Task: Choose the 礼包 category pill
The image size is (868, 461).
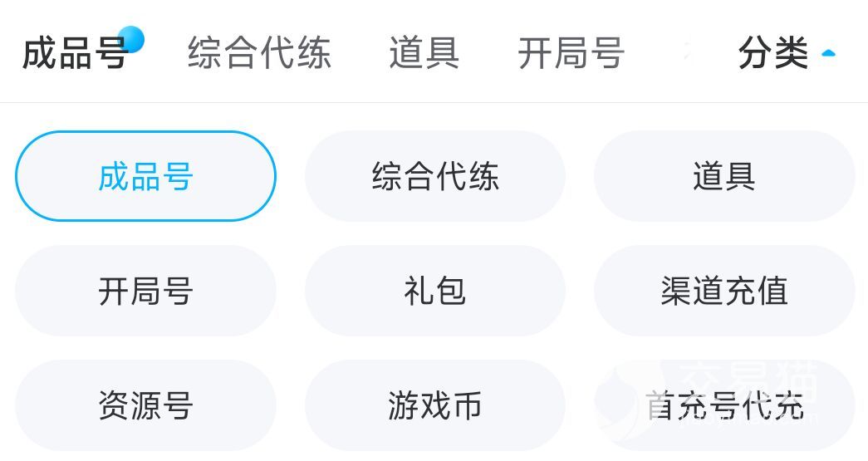Action: [x=434, y=291]
